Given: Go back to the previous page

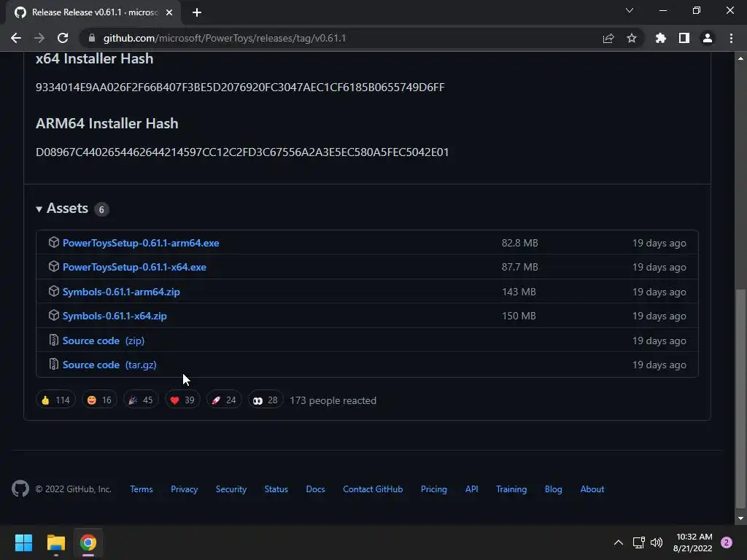Looking at the screenshot, I should (x=16, y=38).
